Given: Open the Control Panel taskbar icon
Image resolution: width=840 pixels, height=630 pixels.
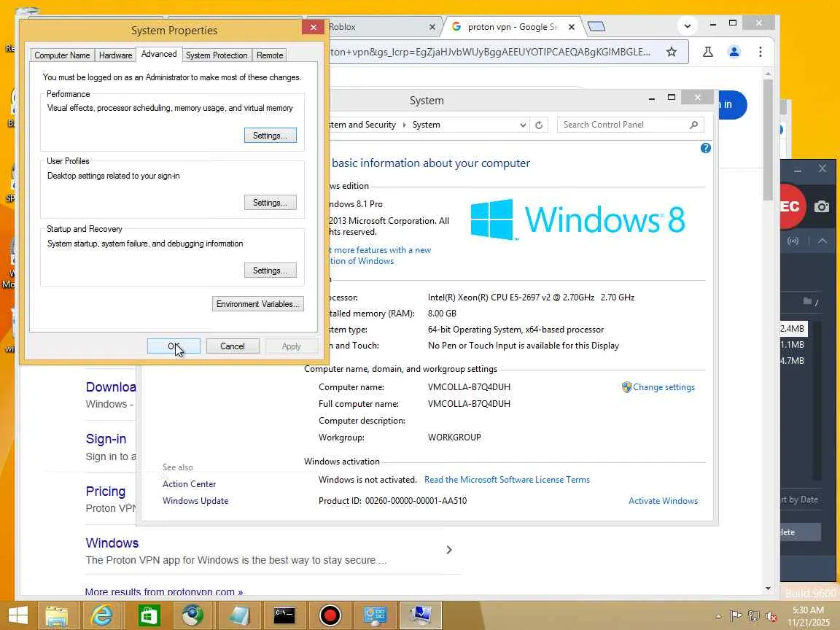Looking at the screenshot, I should click(x=375, y=615).
